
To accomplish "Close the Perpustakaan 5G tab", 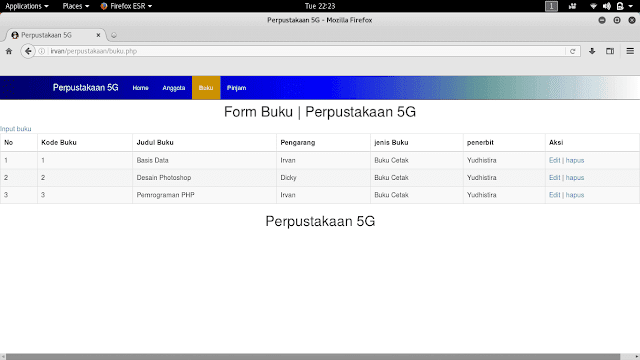I will [98, 35].
